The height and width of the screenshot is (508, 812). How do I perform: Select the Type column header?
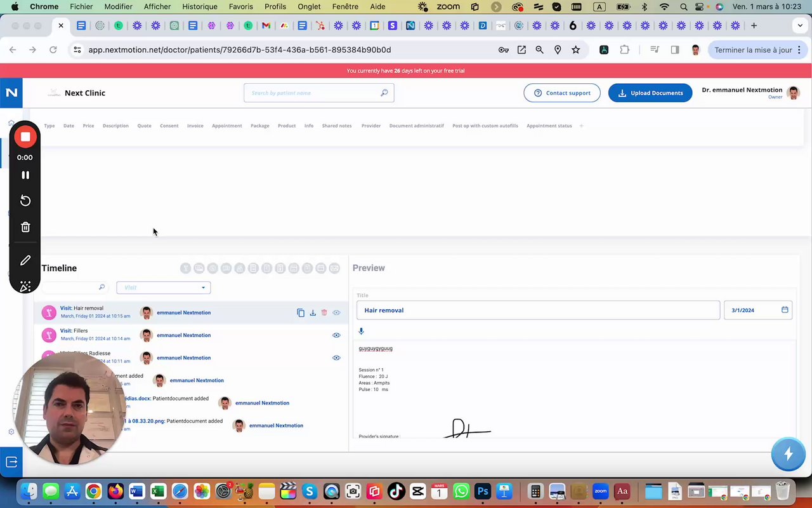coord(49,126)
